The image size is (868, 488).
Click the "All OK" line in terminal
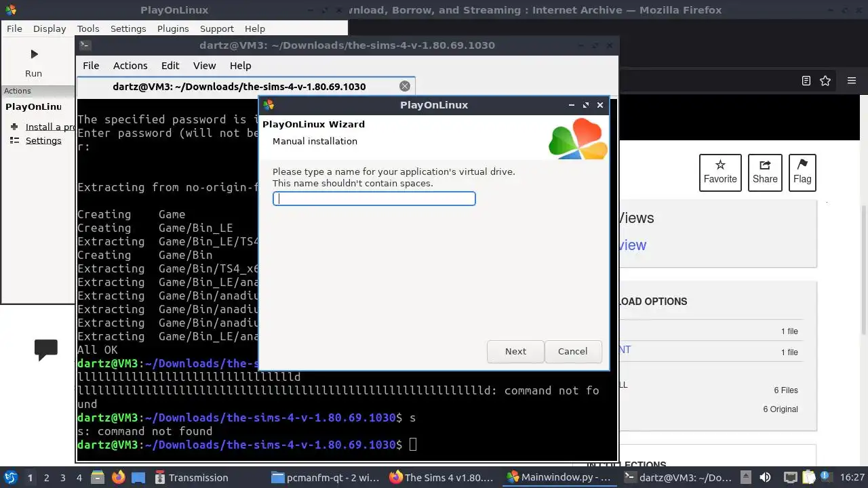click(98, 350)
